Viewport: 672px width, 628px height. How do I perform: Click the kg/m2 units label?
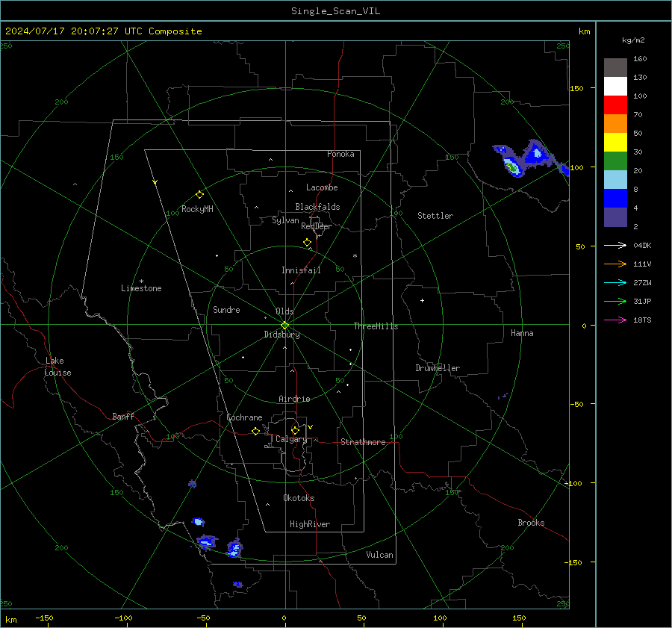coord(633,40)
